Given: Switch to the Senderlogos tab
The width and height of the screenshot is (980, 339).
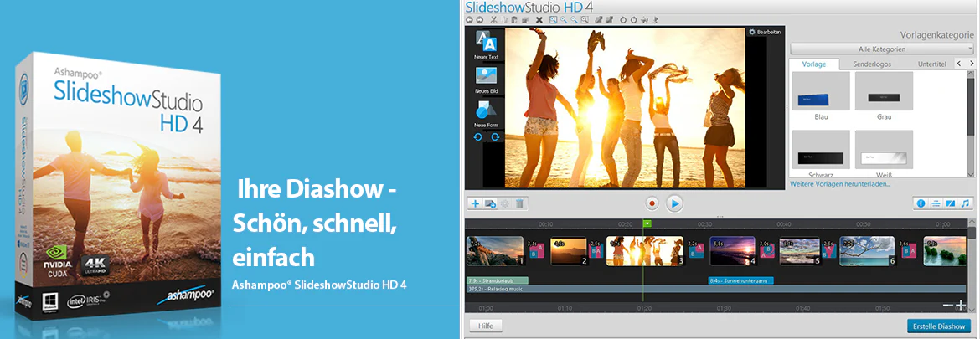Looking at the screenshot, I should click(x=873, y=64).
